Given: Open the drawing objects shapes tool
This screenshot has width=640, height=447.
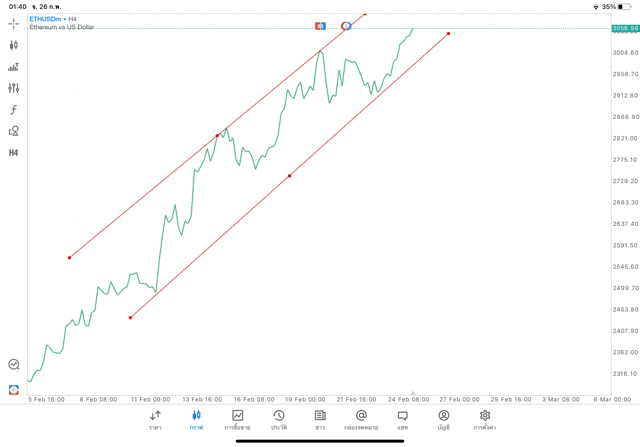Looking at the screenshot, I should (14, 131).
